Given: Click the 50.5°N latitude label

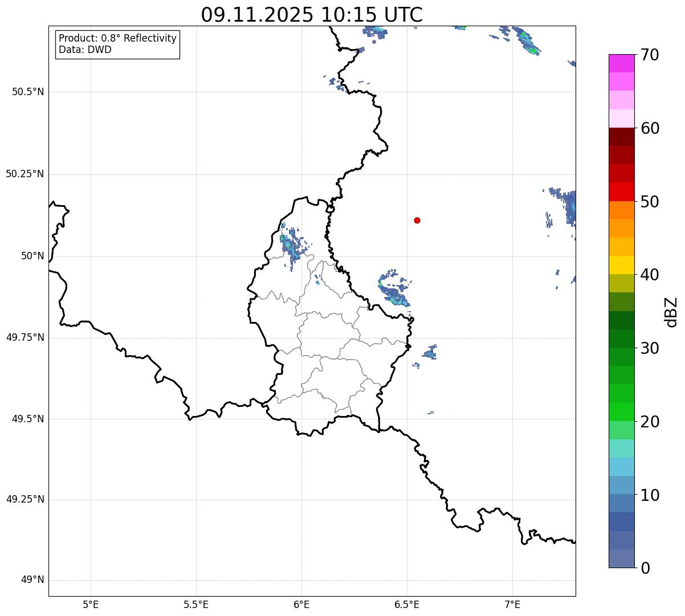Looking at the screenshot, I should [28, 92].
